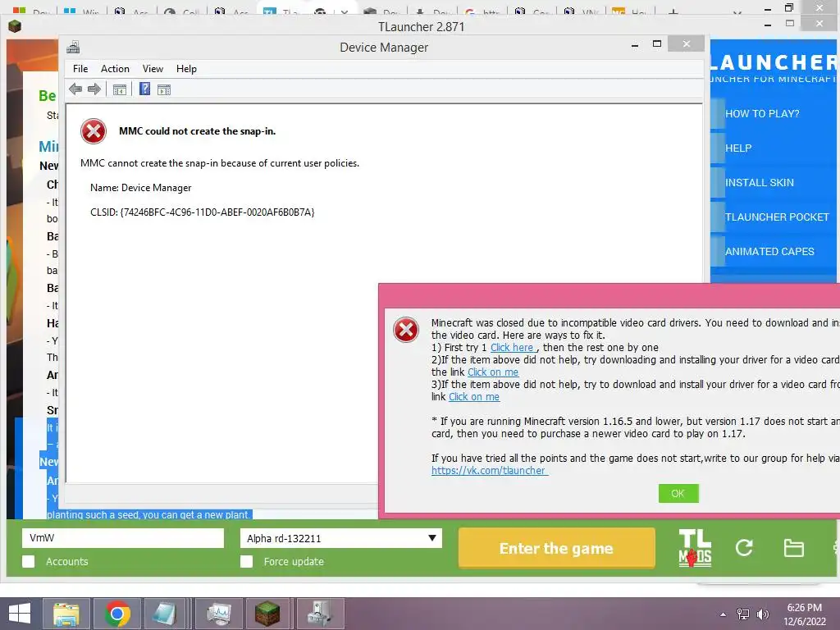Viewport: 840px width, 630px height.
Task: Open the TL MODS icon
Action: point(695,548)
